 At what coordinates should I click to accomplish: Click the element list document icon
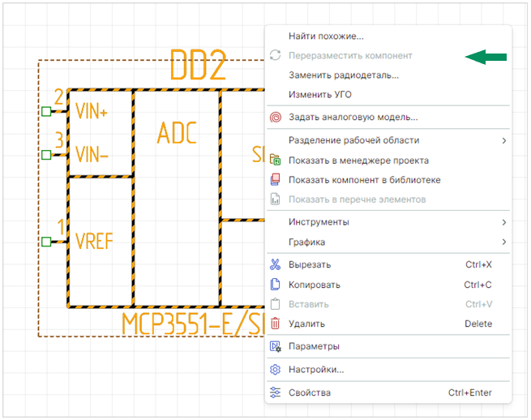(275, 199)
